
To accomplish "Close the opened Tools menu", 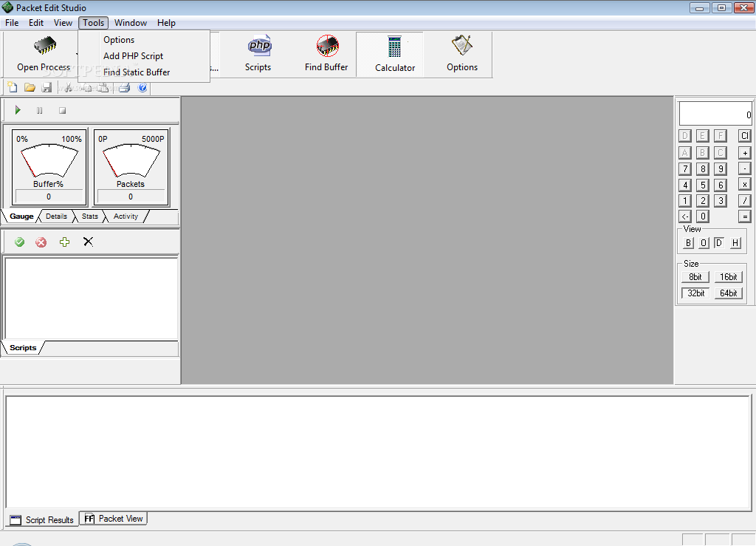I will click(93, 23).
